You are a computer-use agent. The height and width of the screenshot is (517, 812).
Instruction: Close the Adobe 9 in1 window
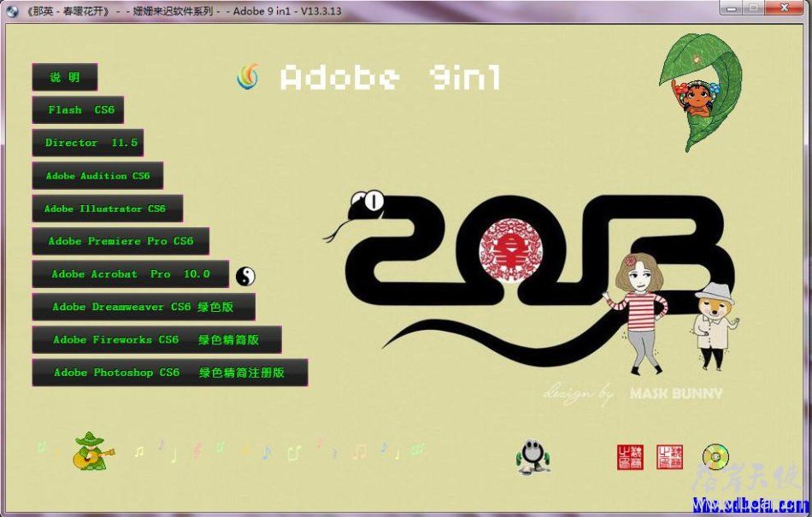click(x=785, y=8)
